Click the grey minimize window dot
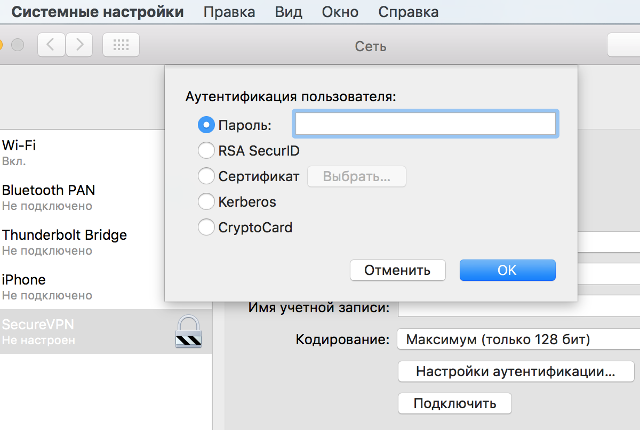The height and width of the screenshot is (430, 640). click(x=17, y=44)
